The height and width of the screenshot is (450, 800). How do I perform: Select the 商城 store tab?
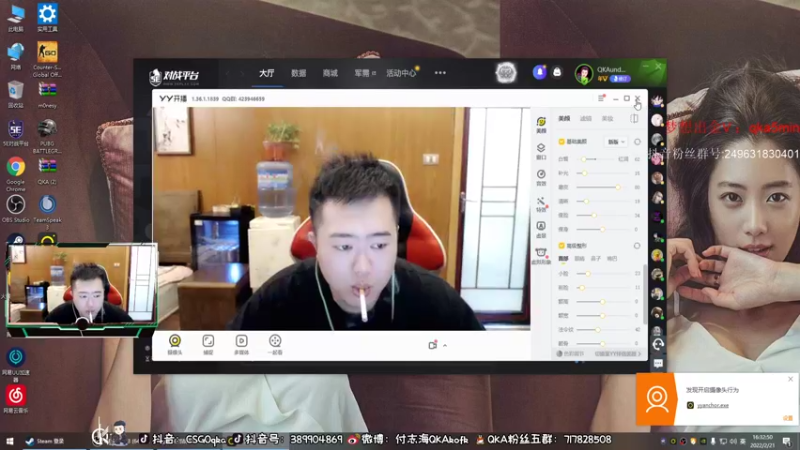[x=330, y=73]
